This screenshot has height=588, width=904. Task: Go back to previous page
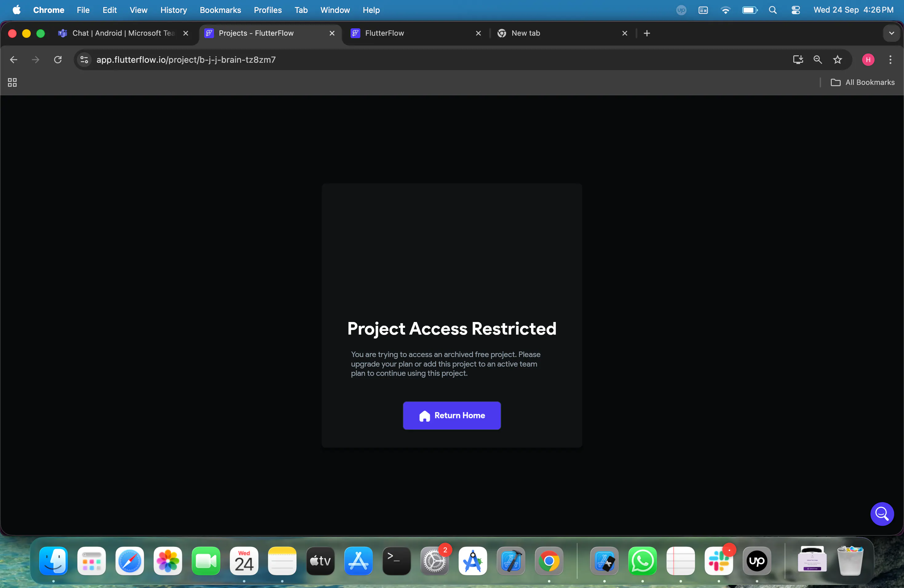point(14,60)
